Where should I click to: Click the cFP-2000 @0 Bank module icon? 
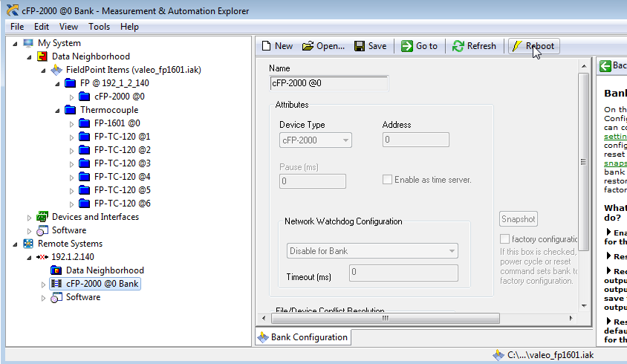[x=56, y=284]
